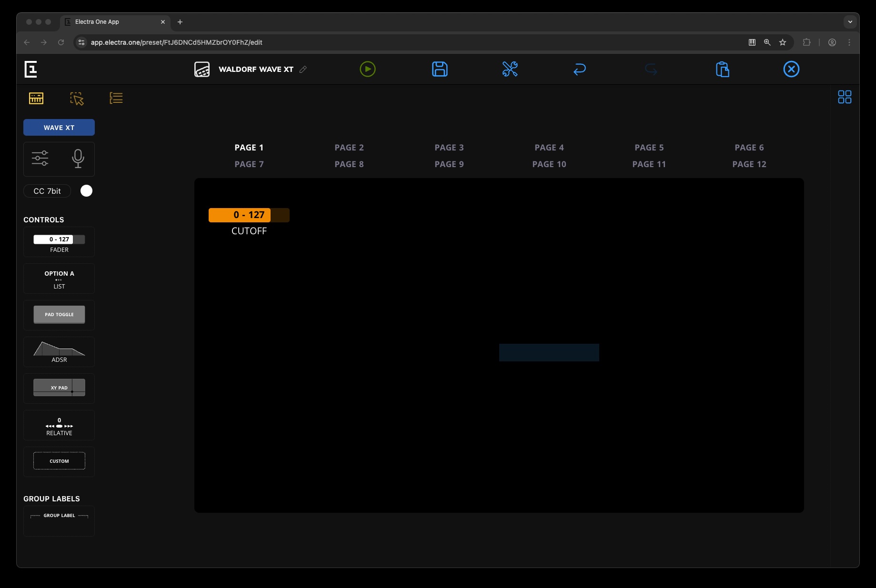Click the clipboard paste icon
This screenshot has height=588, width=876.
click(722, 70)
